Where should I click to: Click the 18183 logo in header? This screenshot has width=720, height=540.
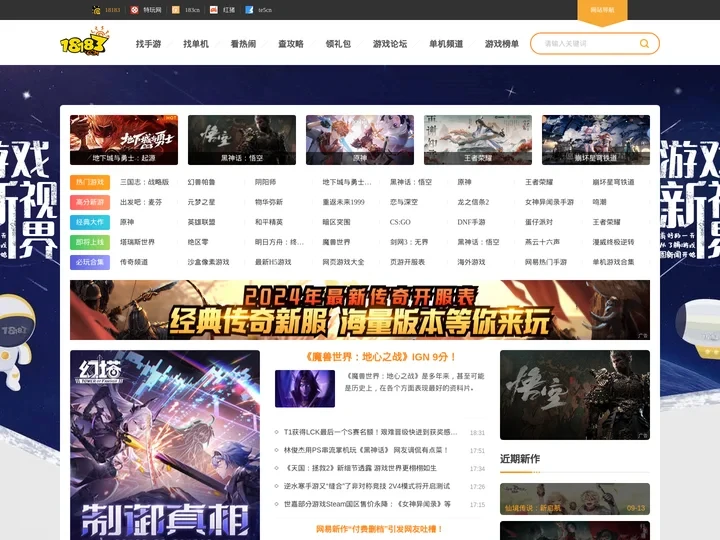point(85,41)
